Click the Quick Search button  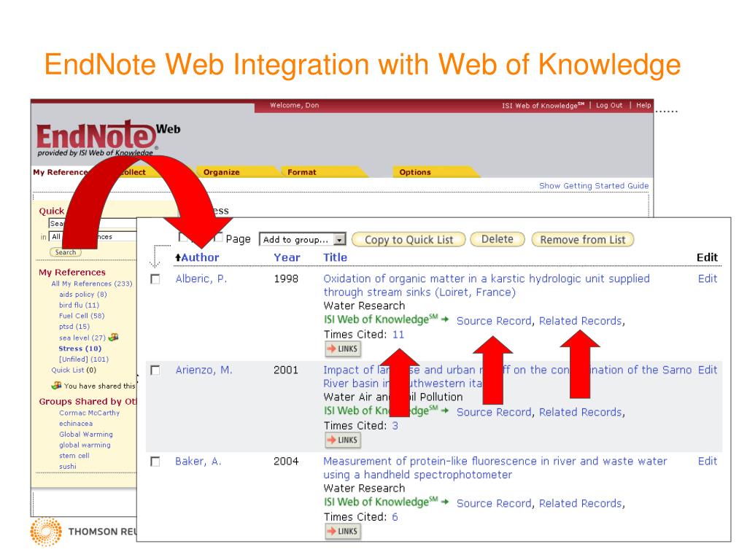point(66,252)
